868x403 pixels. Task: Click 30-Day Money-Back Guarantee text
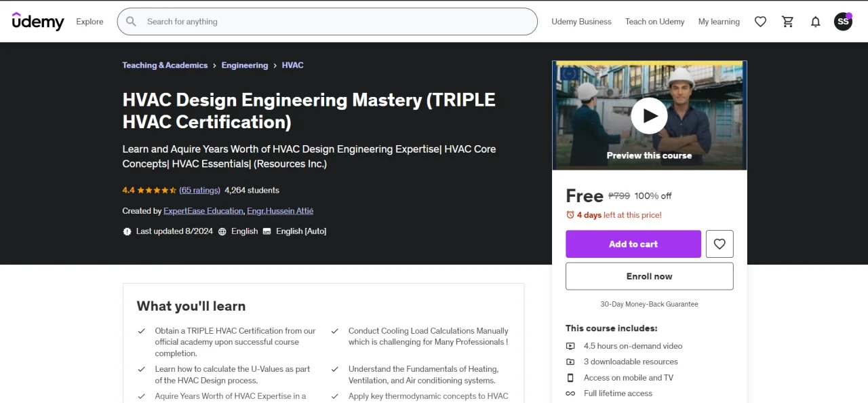(649, 305)
